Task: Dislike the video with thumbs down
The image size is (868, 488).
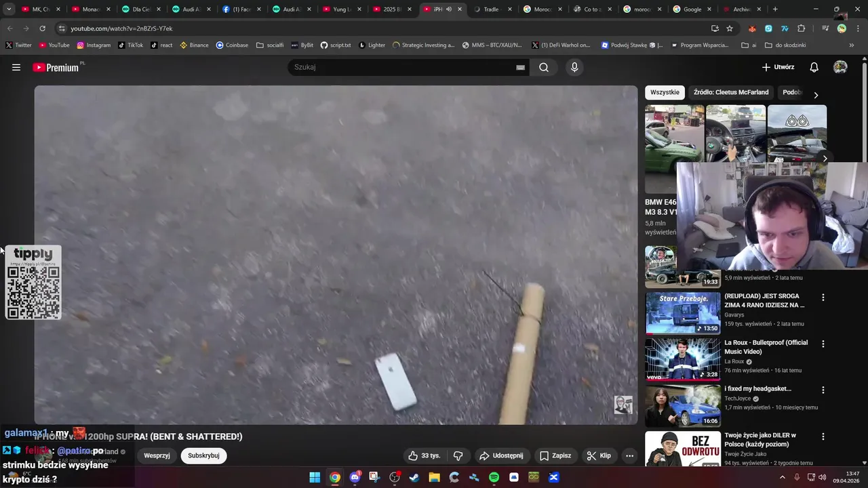Action: 458,455
